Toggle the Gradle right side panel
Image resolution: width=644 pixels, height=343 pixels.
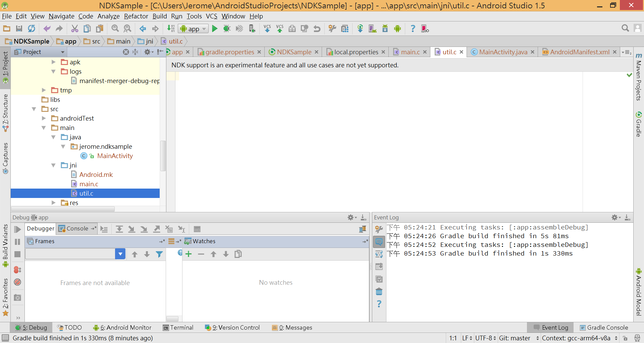click(x=639, y=124)
